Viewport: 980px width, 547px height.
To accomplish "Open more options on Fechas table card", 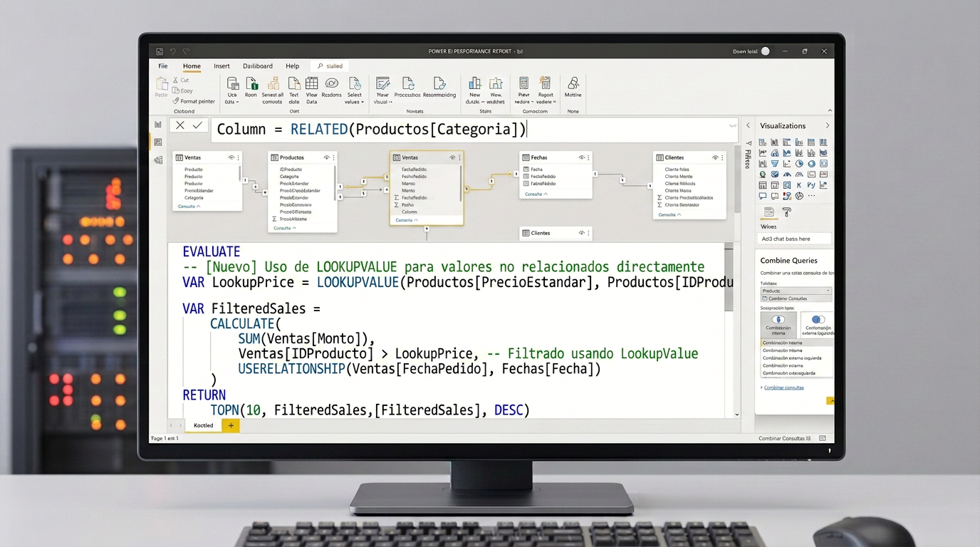I will (x=588, y=157).
